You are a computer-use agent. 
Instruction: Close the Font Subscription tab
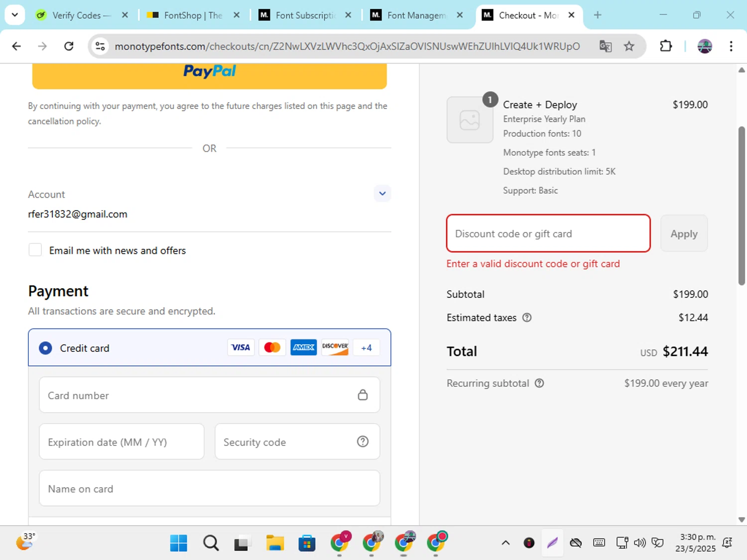coord(348,15)
